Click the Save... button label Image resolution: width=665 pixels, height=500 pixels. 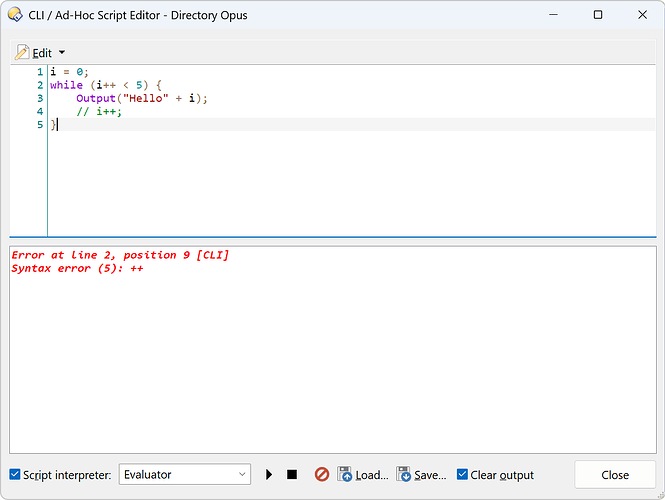[430, 475]
